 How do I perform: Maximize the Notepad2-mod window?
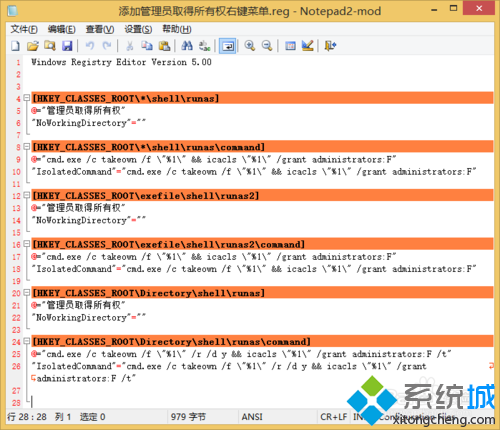(454, 9)
